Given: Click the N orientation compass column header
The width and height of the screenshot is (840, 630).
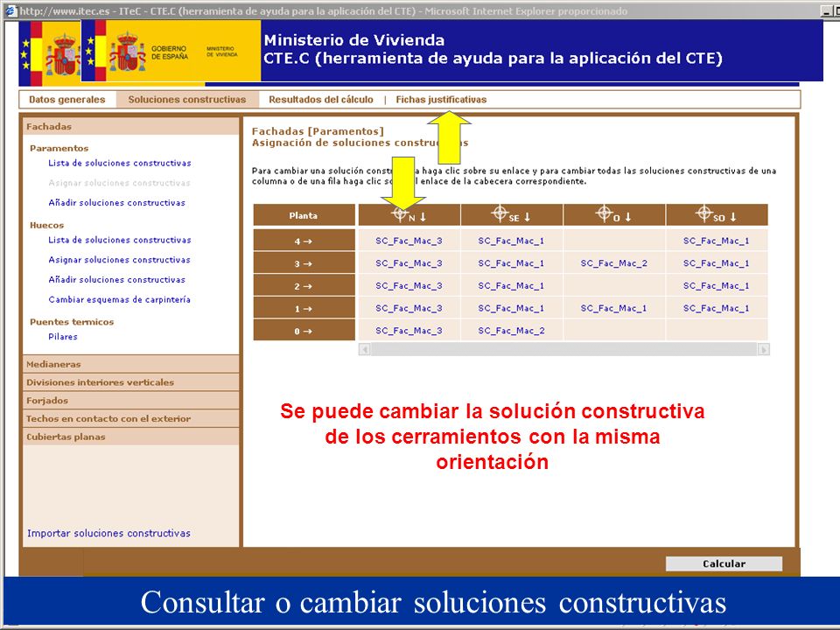Looking at the screenshot, I should [x=409, y=215].
